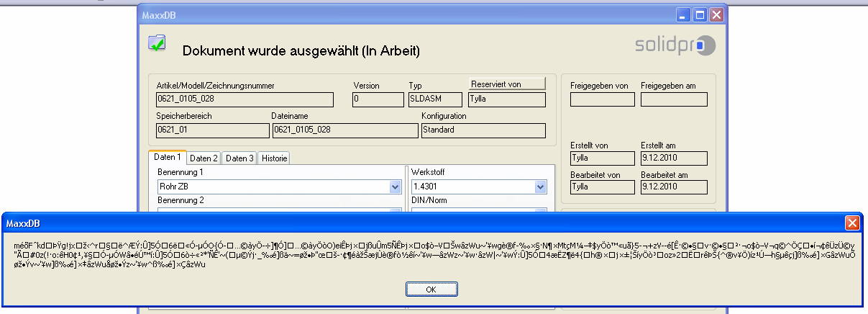Image resolution: width=868 pixels, height=314 pixels.
Task: Expand the Werkstoff dropdown arrow
Action: (540, 187)
